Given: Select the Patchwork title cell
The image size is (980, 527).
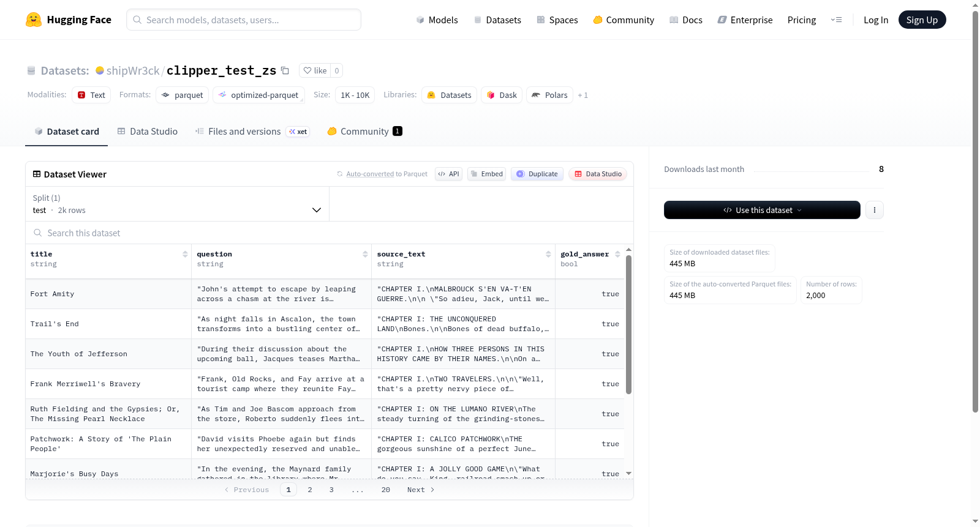Looking at the screenshot, I should pyautogui.click(x=108, y=444).
